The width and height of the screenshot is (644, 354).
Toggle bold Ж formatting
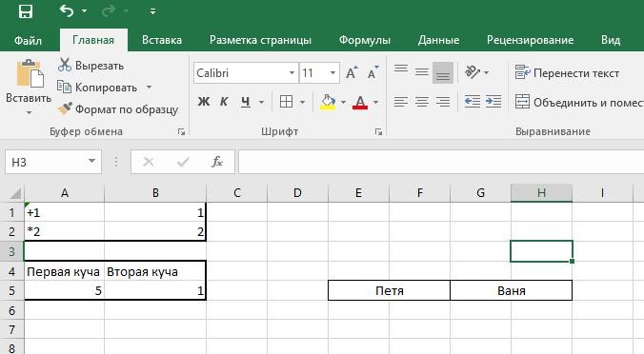pos(204,101)
